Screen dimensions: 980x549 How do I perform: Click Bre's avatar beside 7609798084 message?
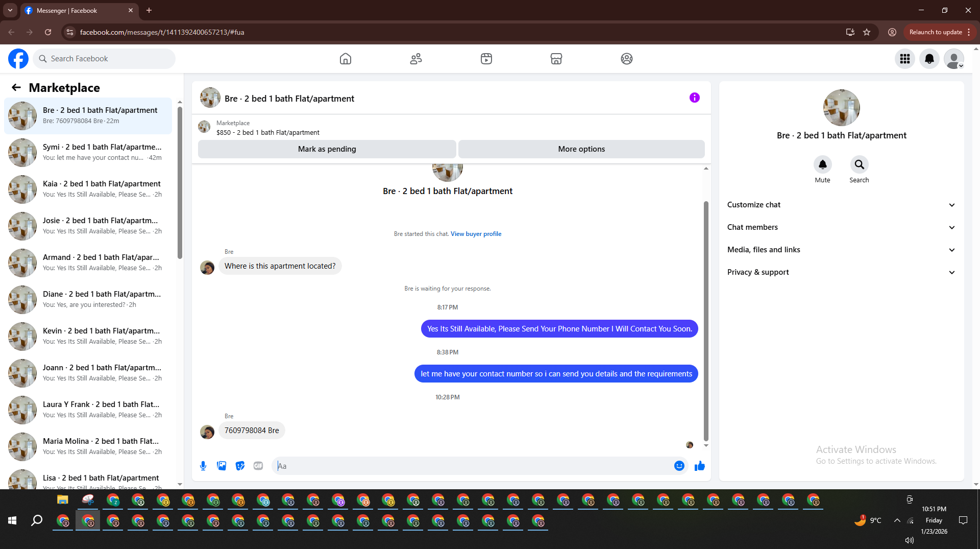coord(207,432)
